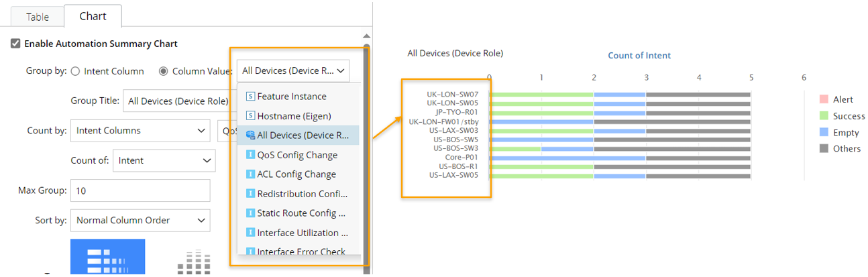This screenshot has width=868, height=277.
Task: Open the Count by Intent Columns dropdown
Action: coord(140,131)
